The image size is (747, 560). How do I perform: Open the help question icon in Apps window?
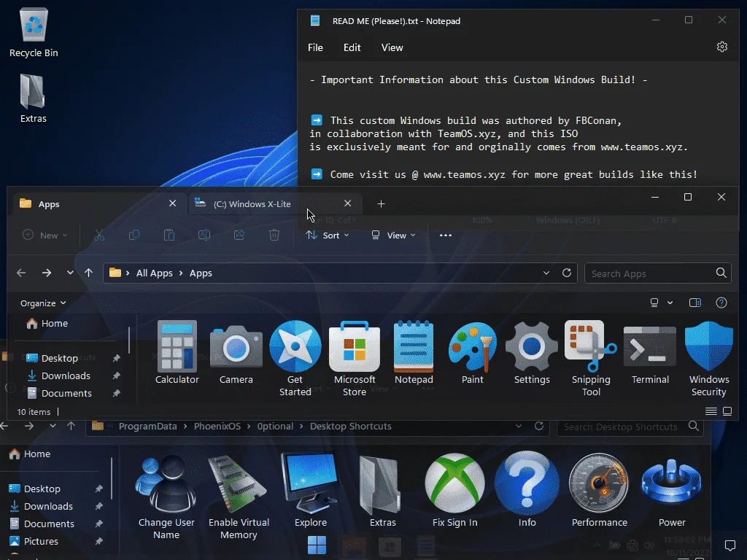(721, 303)
